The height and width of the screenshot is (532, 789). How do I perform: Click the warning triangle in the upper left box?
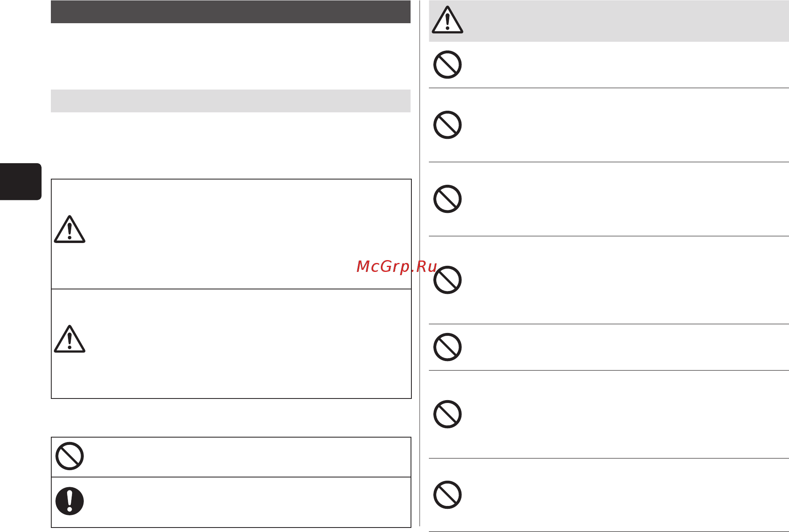pos(70,229)
